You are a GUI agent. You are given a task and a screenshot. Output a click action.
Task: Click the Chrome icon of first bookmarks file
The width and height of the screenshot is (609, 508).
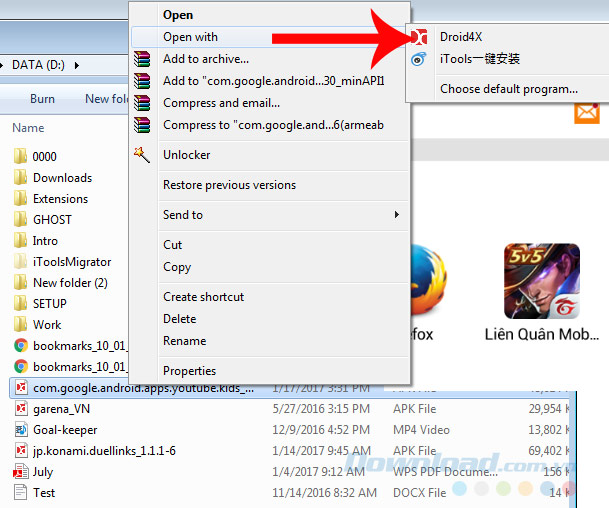click(x=21, y=345)
